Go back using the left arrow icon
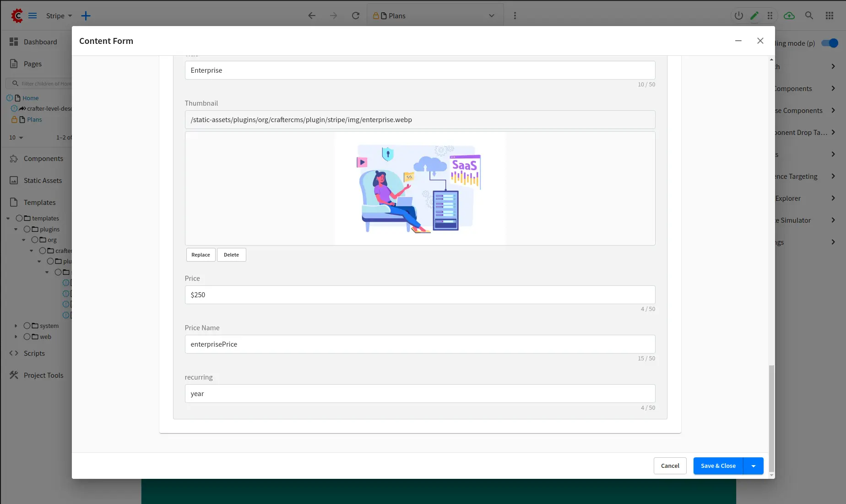 click(x=312, y=16)
